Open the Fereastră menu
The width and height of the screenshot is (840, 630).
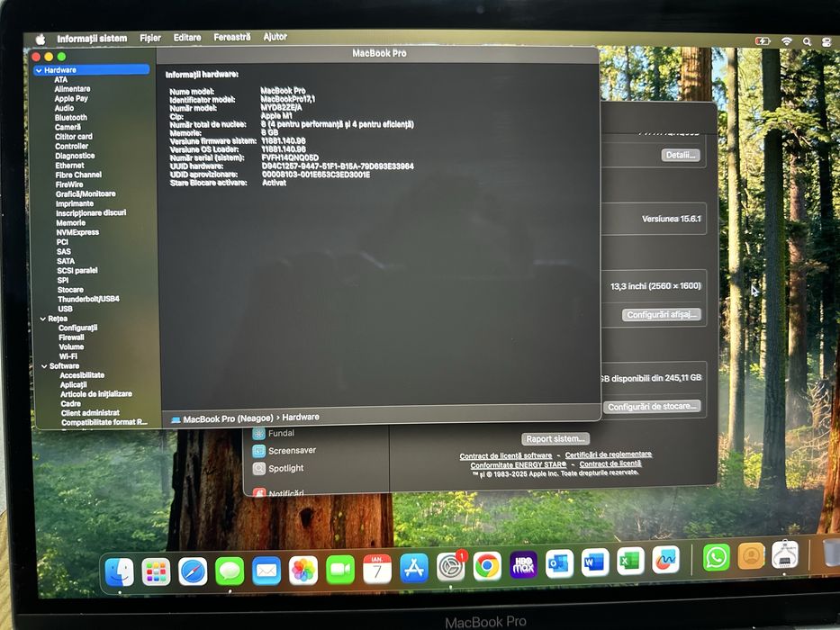tap(232, 37)
